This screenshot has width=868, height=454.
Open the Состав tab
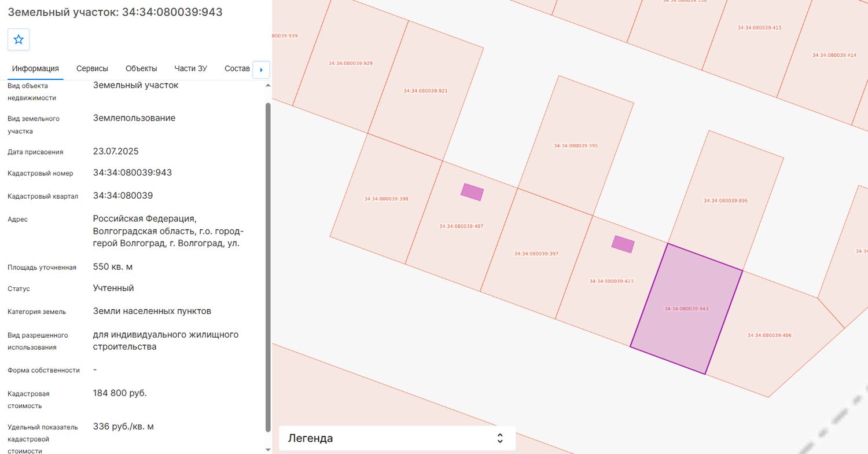(x=237, y=68)
